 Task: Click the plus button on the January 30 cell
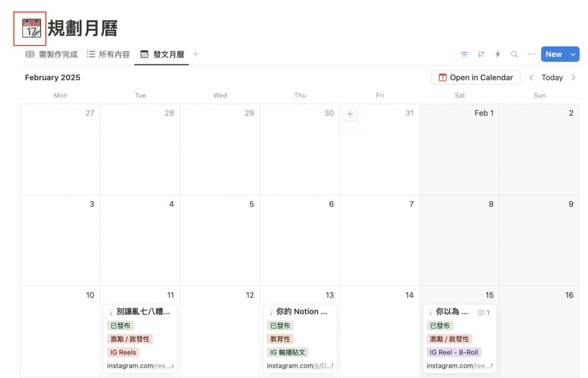click(x=350, y=114)
